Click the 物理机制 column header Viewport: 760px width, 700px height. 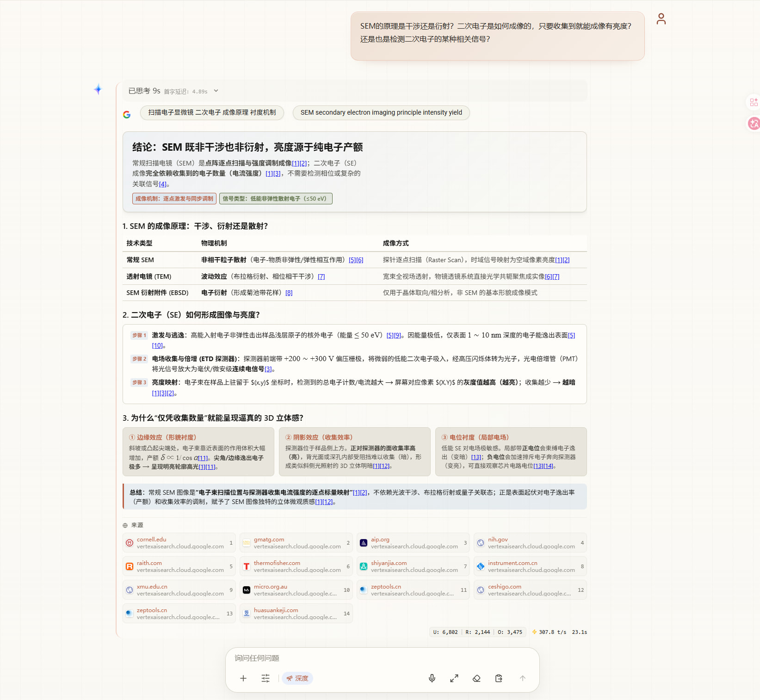pos(214,243)
